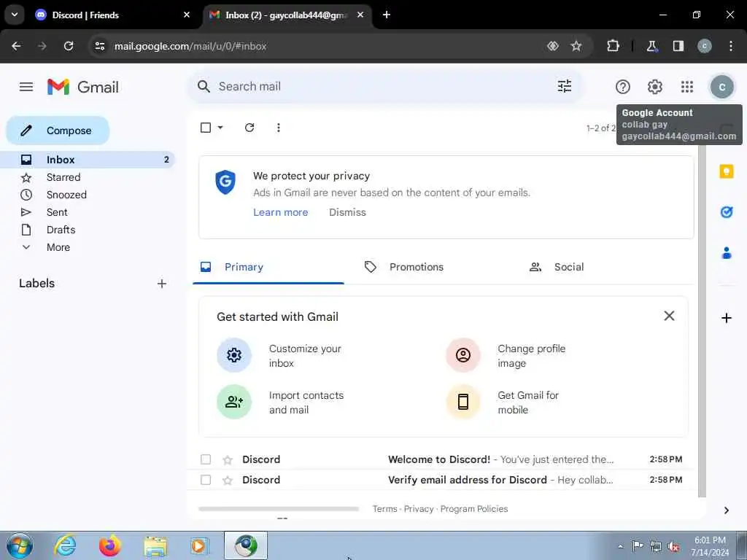Show hidden icons arrow in system tray
747x560 pixels.
point(620,546)
